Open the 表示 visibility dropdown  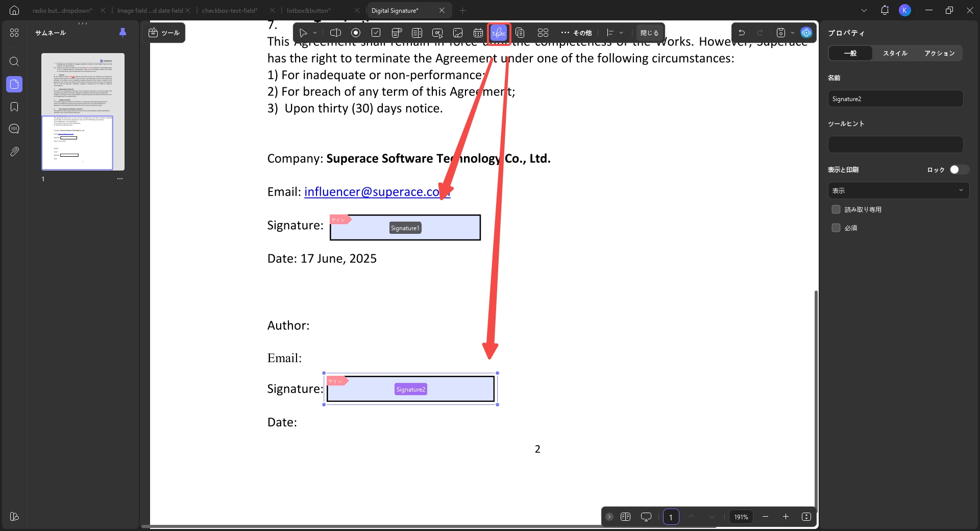pyautogui.click(x=898, y=190)
